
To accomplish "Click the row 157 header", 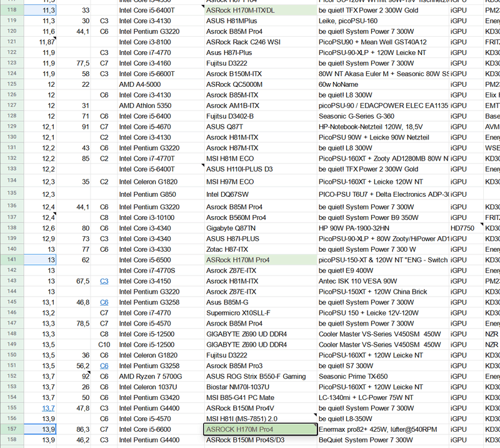I will point(12,429).
